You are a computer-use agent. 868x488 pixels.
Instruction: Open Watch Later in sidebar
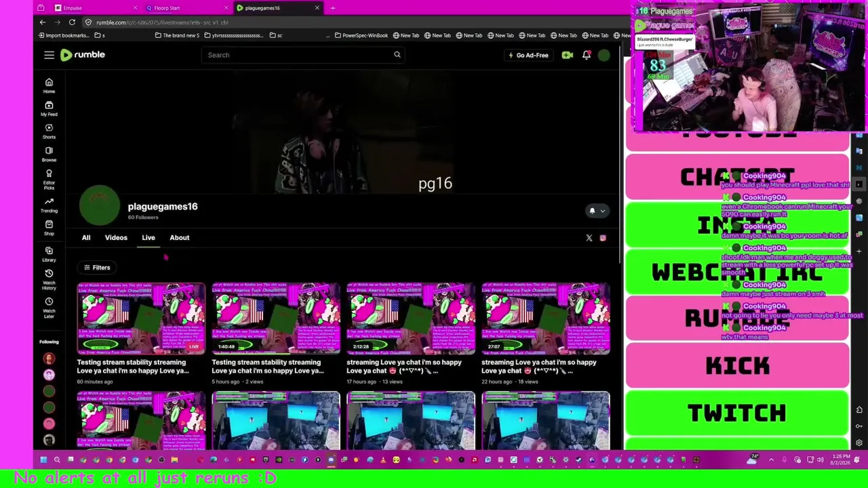[x=49, y=307]
